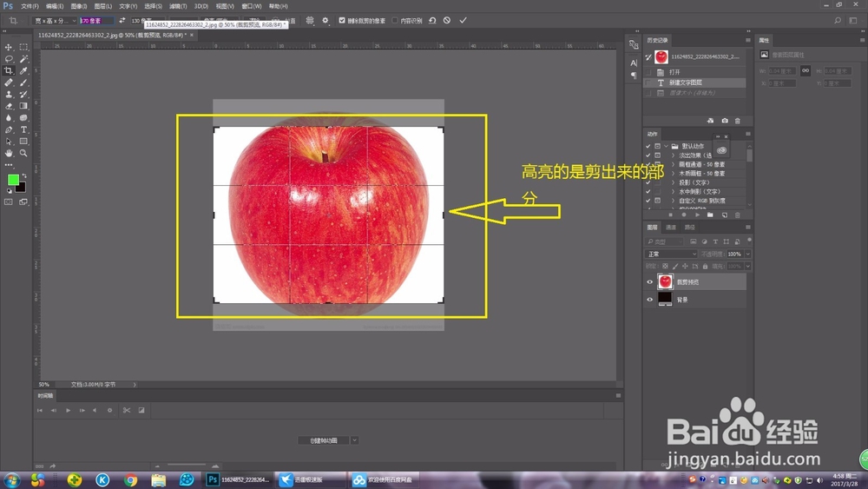The image size is (868, 489).
Task: Select the Horizontal Type tool
Action: pyautogui.click(x=23, y=129)
